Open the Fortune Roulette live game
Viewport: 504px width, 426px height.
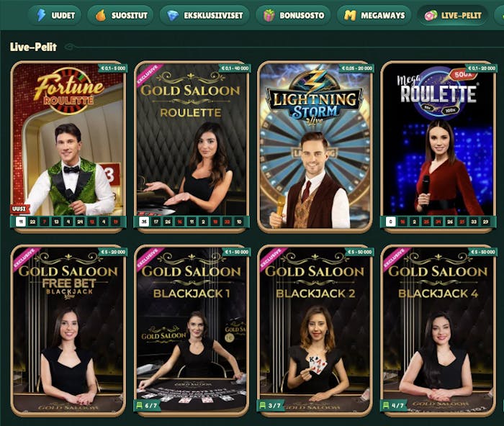tap(68, 146)
